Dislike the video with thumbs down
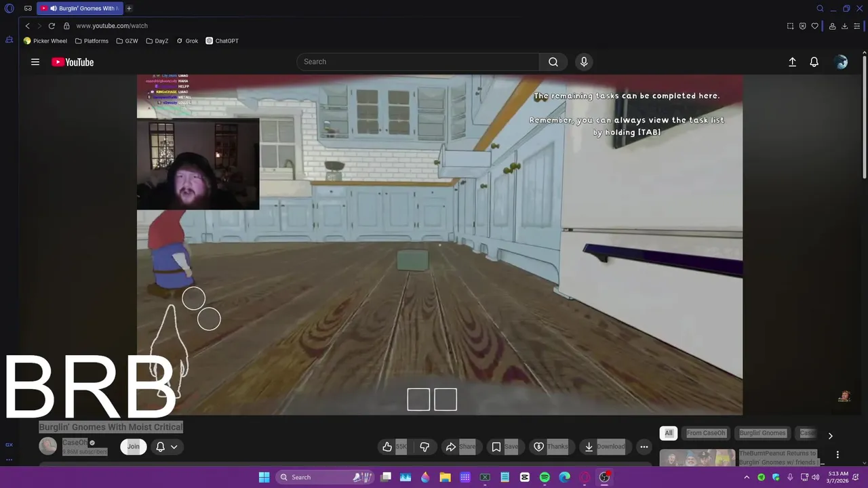Viewport: 868px width, 488px height. click(425, 447)
